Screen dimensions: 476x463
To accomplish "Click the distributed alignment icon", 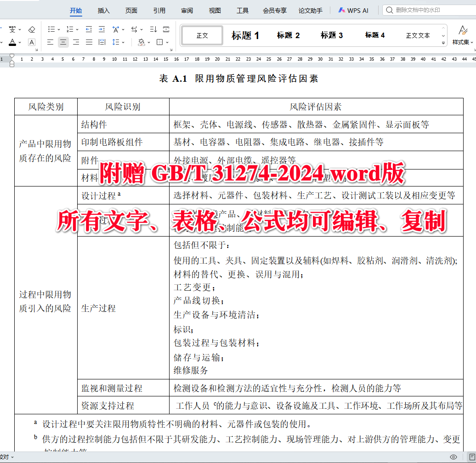I will pos(102,42).
